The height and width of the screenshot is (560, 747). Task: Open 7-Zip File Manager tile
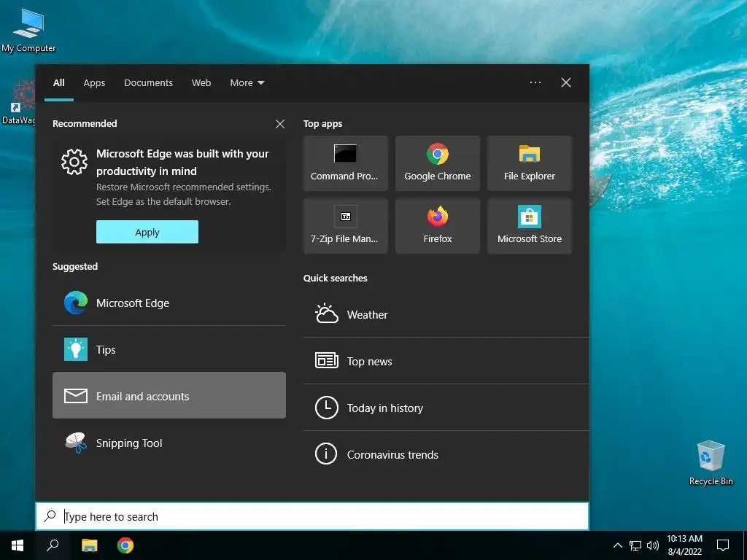click(345, 226)
